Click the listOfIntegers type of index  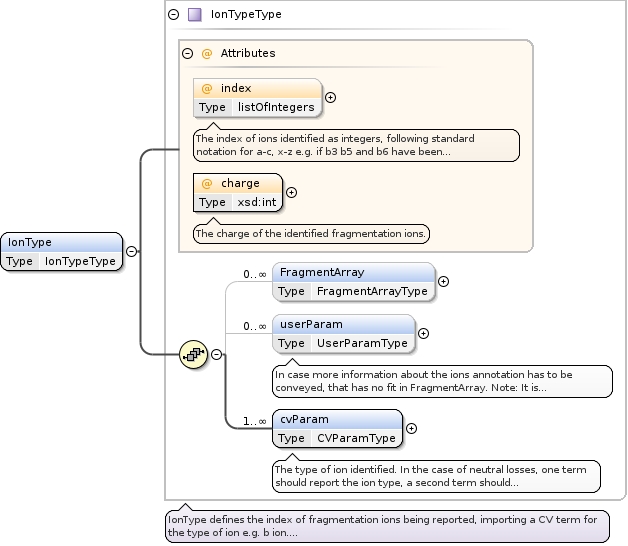[x=275, y=107]
